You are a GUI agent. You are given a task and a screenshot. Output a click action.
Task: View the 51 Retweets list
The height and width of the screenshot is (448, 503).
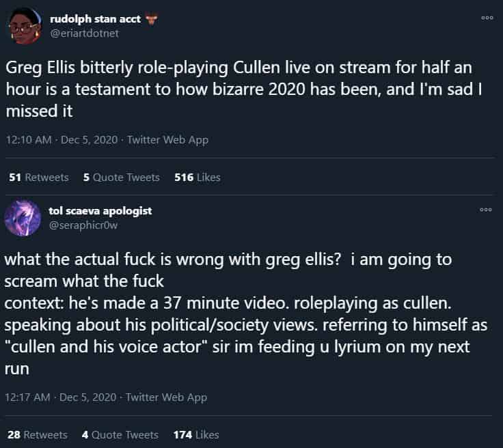[39, 177]
